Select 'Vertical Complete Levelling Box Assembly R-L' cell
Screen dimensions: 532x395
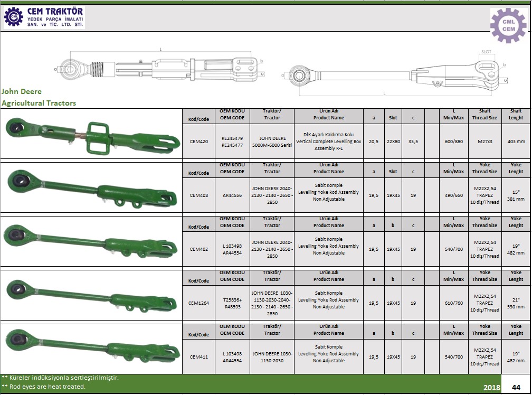[x=329, y=142]
